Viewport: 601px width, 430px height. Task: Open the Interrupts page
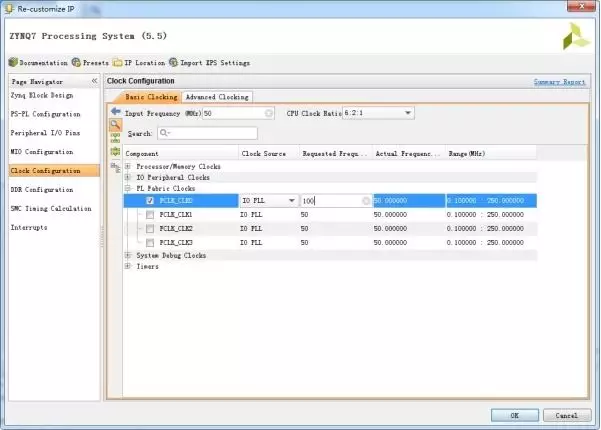29,227
